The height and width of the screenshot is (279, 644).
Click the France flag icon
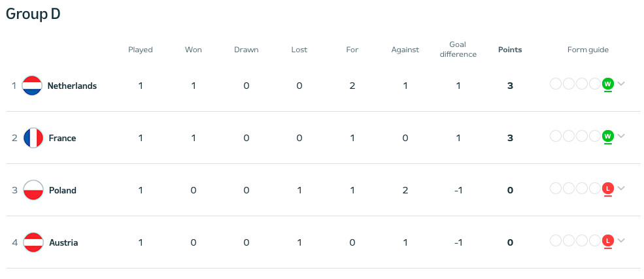click(x=33, y=138)
